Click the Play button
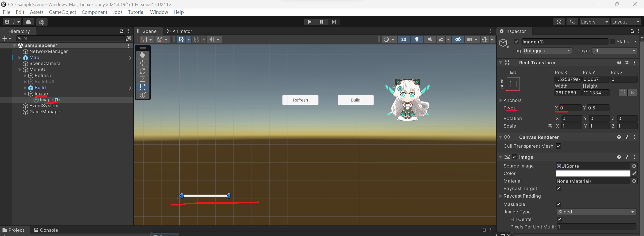 click(x=309, y=22)
